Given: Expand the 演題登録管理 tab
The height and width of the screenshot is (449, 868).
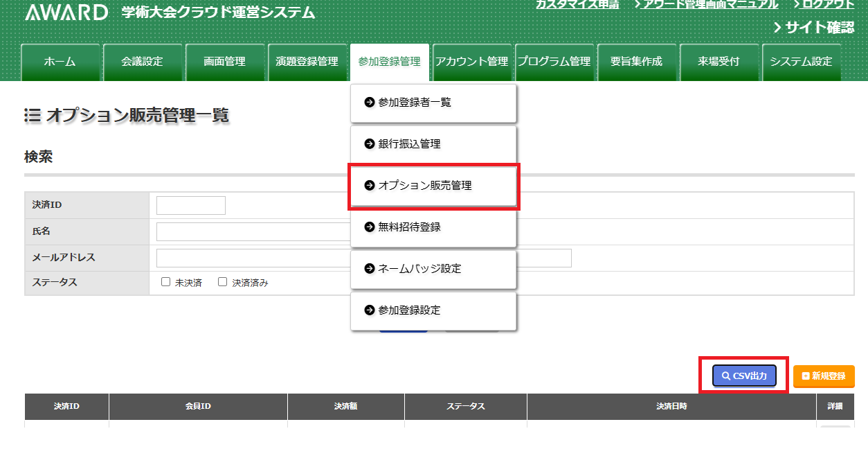Looking at the screenshot, I should tap(307, 62).
